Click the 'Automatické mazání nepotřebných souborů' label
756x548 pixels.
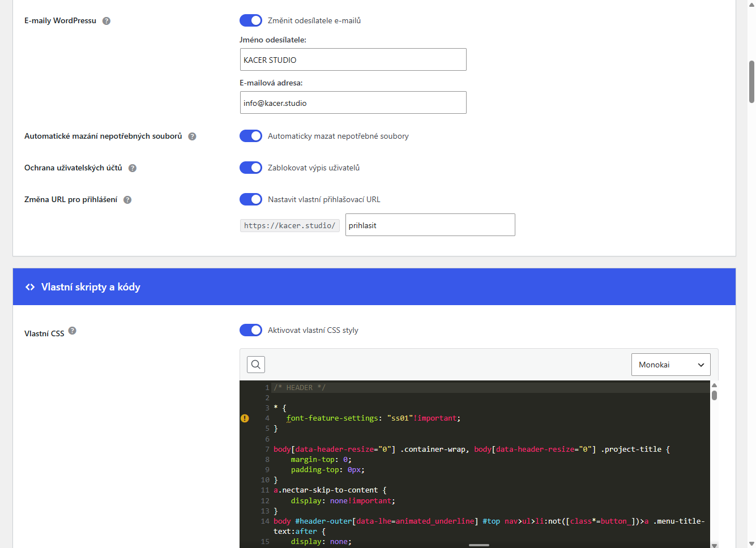(103, 136)
